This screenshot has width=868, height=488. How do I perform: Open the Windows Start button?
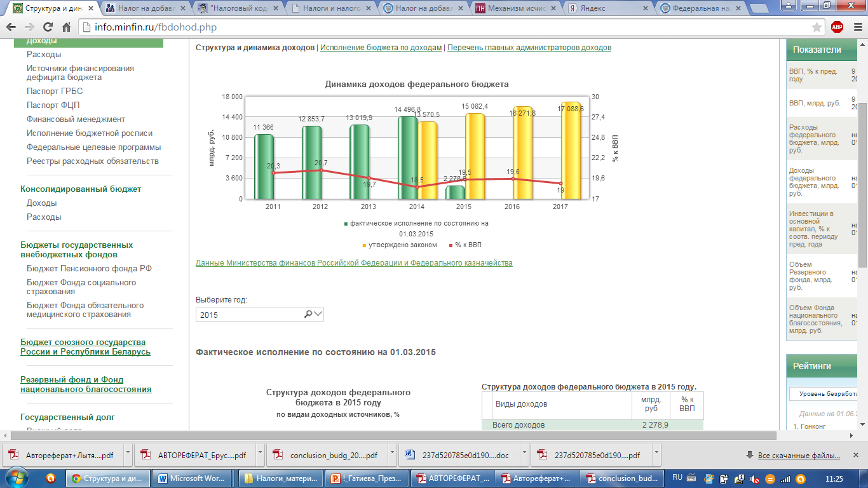18,478
